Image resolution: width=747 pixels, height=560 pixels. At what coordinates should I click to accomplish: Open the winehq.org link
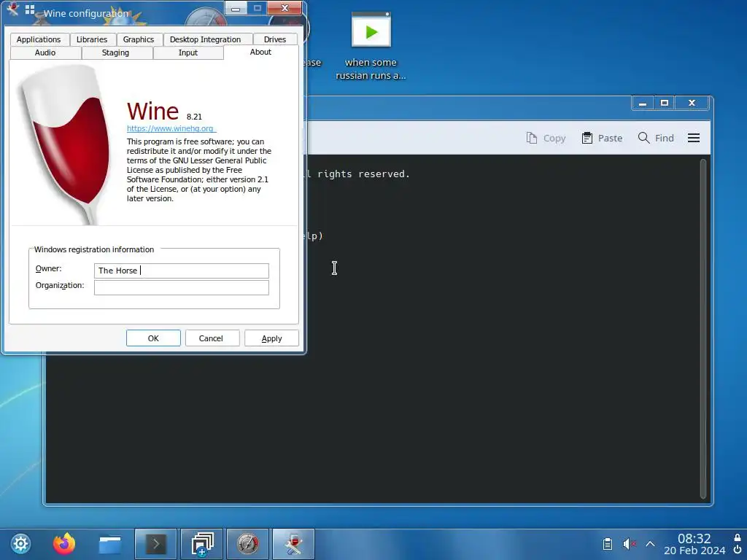click(x=171, y=128)
